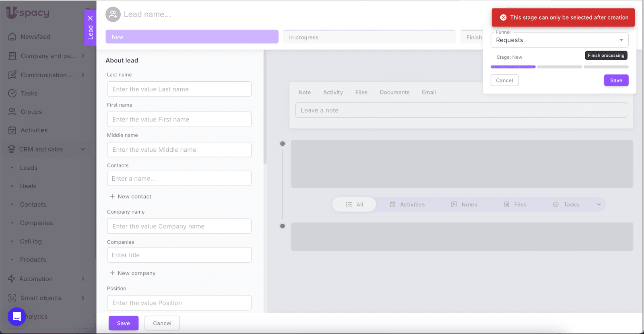Filter timeline by Notes
This screenshot has width=644, height=334.
click(x=464, y=204)
